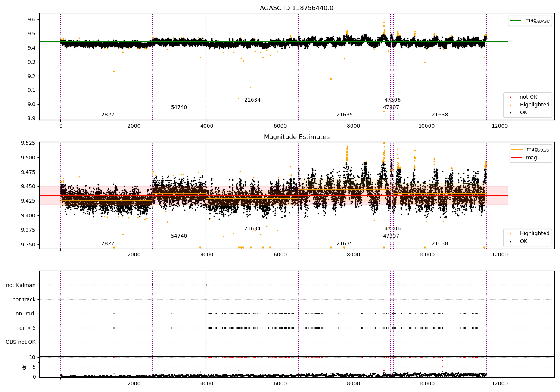The height and width of the screenshot is (392, 560).
Task: Select obsid label 12822 in the Magnitude Estimates plot
Action: tap(106, 244)
